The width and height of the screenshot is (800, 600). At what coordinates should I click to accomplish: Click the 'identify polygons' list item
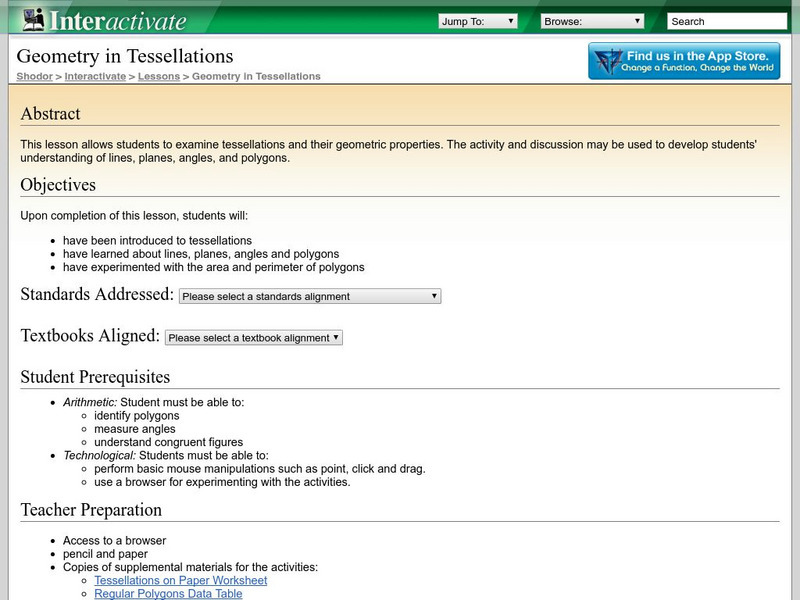tap(137, 416)
